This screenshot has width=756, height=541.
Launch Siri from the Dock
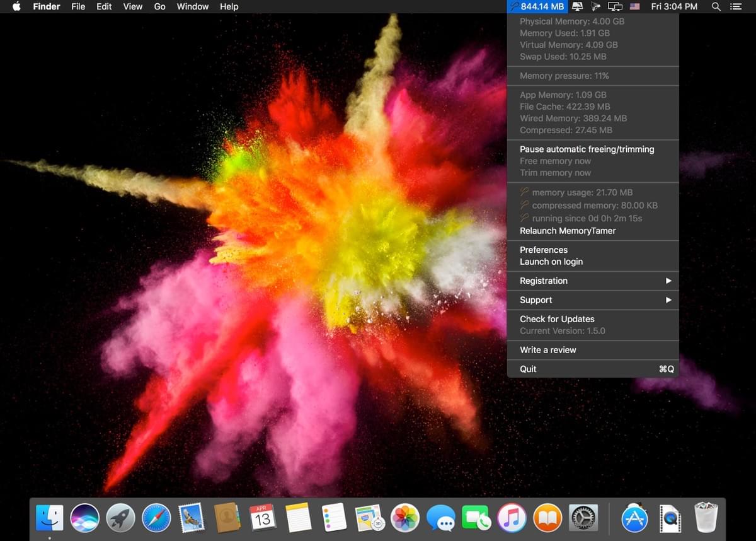click(85, 518)
